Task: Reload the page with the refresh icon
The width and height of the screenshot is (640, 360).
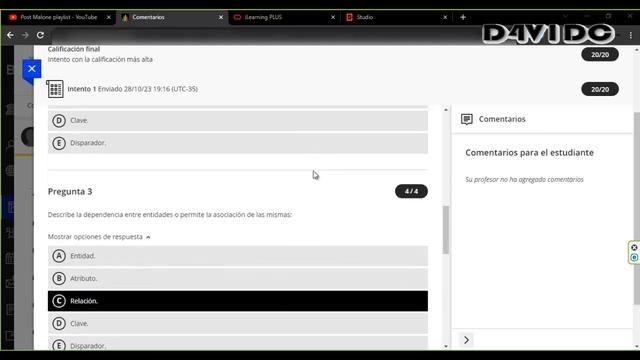Action: tap(40, 35)
